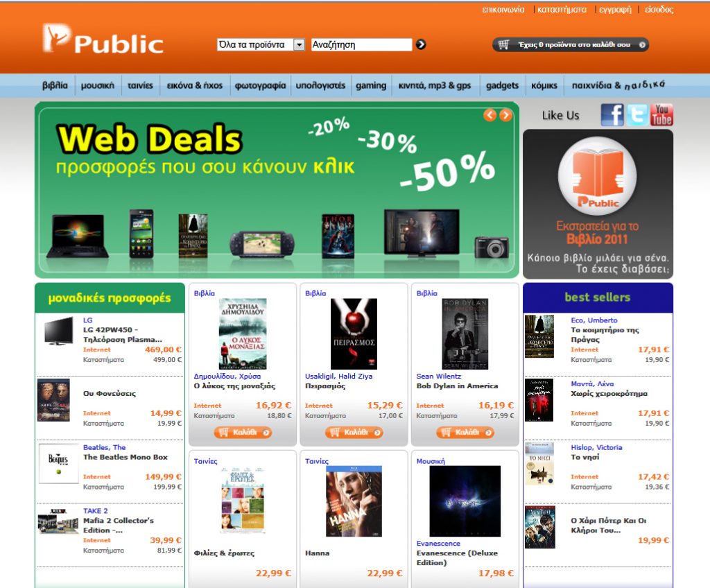Viewport: 710px width, 588px height.
Task: Click the shopping cart icon in header
Action: [x=503, y=44]
